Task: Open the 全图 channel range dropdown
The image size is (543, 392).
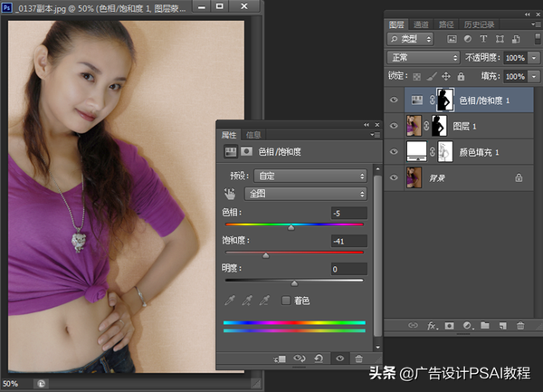Action: tap(308, 193)
